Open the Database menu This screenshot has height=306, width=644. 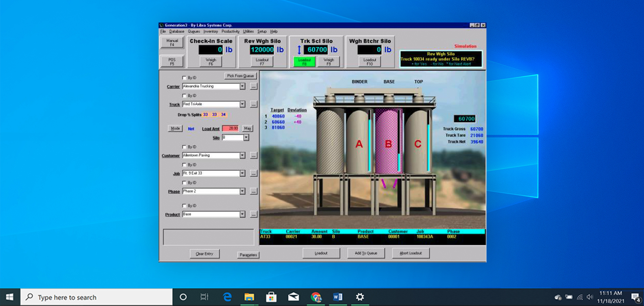tap(177, 32)
